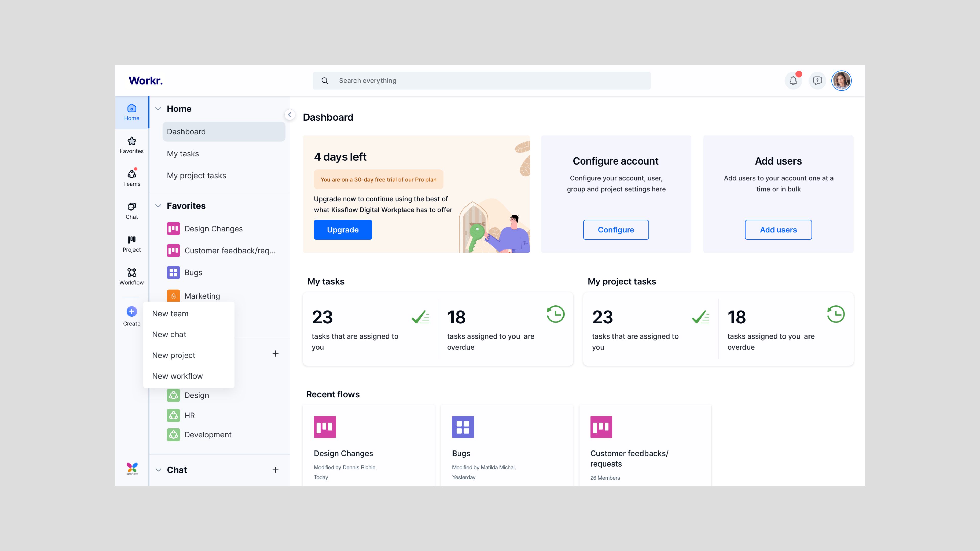The height and width of the screenshot is (551, 980).
Task: Click the 23 assigned count in My tasks
Action: click(322, 317)
